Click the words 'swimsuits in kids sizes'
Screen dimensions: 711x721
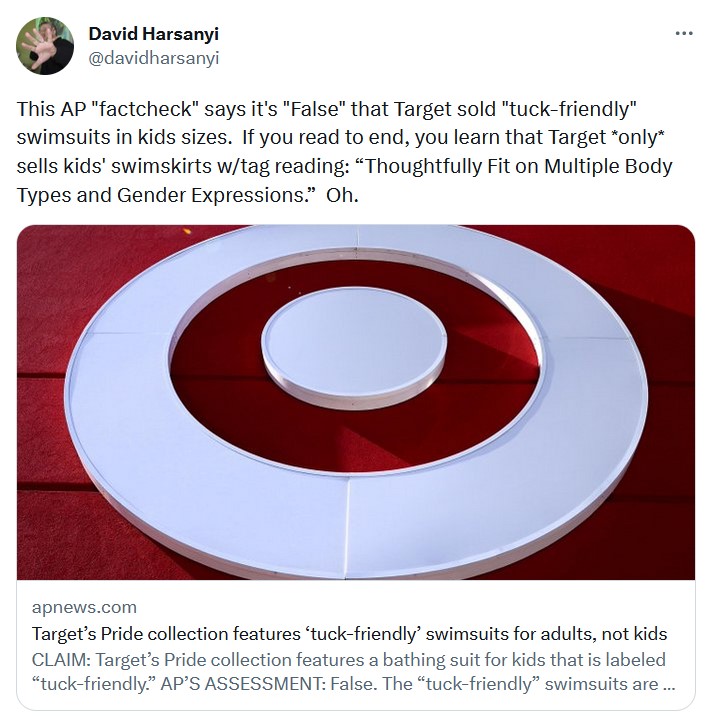tap(124, 137)
